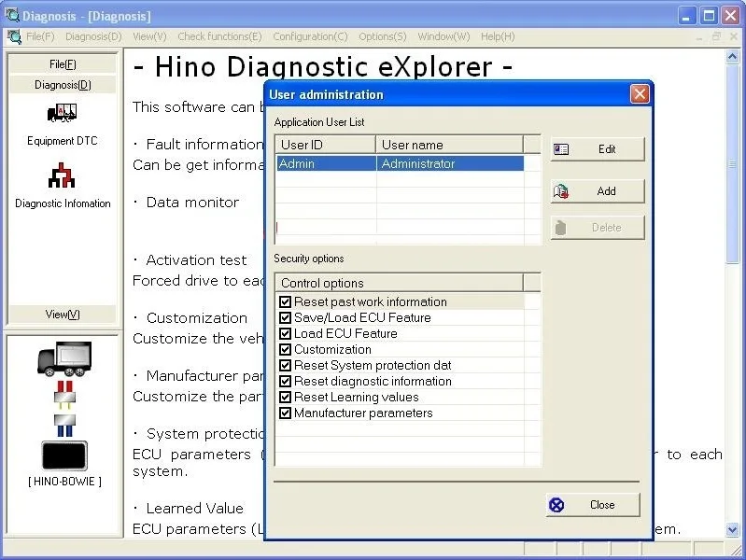Uncheck the Customization control option
Viewport: 746px width, 560px height.
coord(285,350)
